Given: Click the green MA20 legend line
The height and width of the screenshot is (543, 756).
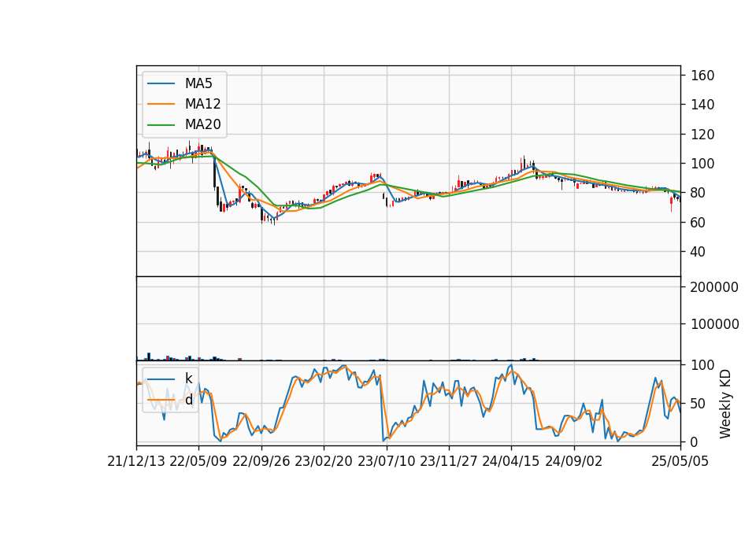Looking at the screenshot, I should coord(161,124).
